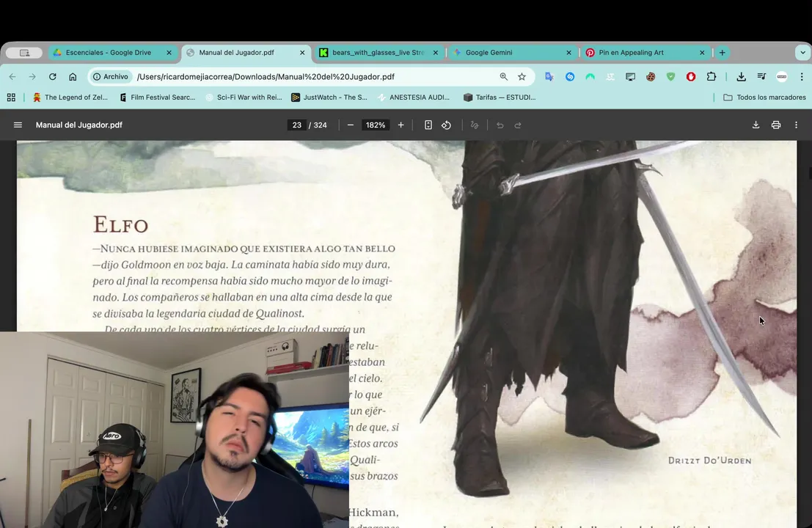Open the media controls icon
Screen dimensions: 812x528
click(x=761, y=76)
